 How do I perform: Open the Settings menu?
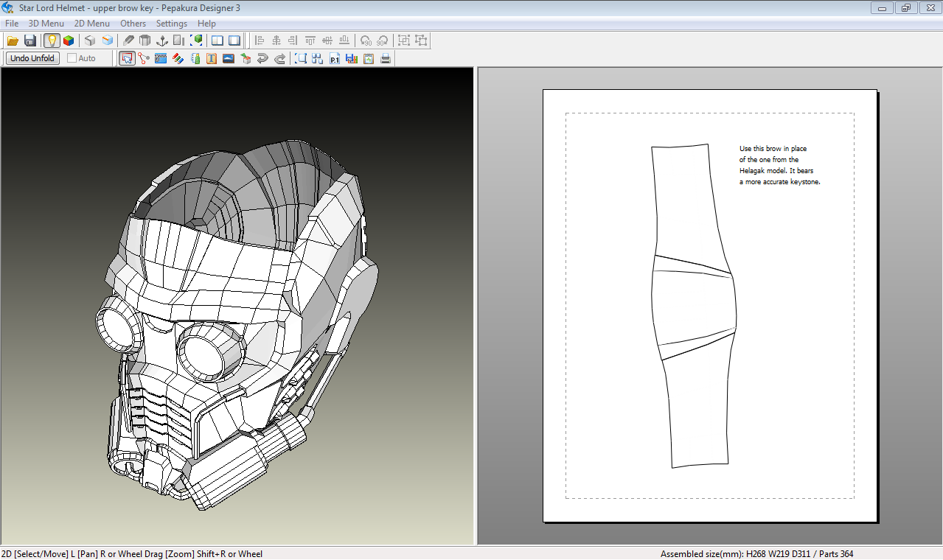click(x=172, y=24)
